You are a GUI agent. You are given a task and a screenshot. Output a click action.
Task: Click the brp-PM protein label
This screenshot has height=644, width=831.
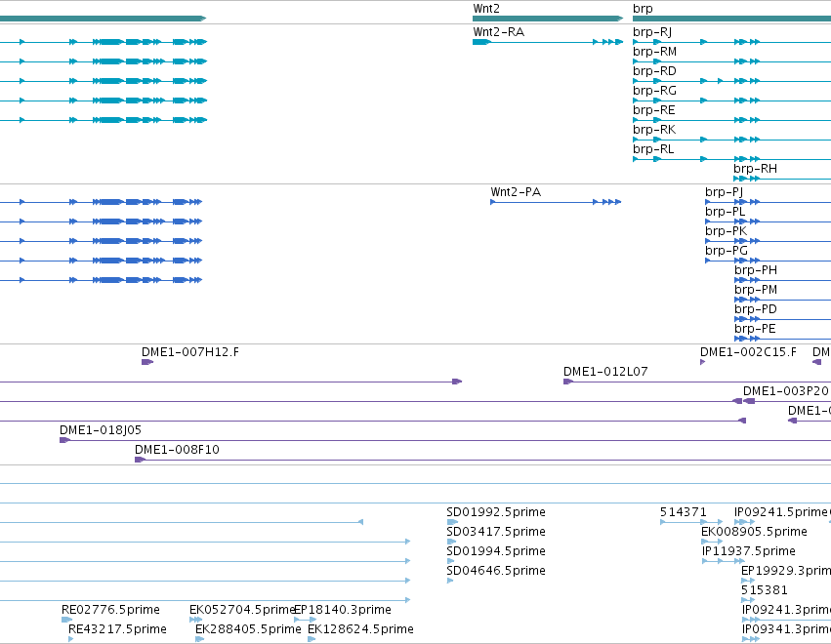756,290
